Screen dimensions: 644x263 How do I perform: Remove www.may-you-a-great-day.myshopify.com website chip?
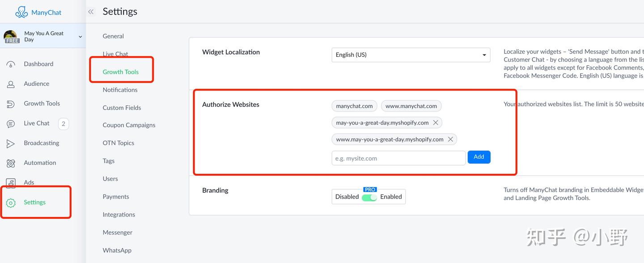pyautogui.click(x=450, y=139)
